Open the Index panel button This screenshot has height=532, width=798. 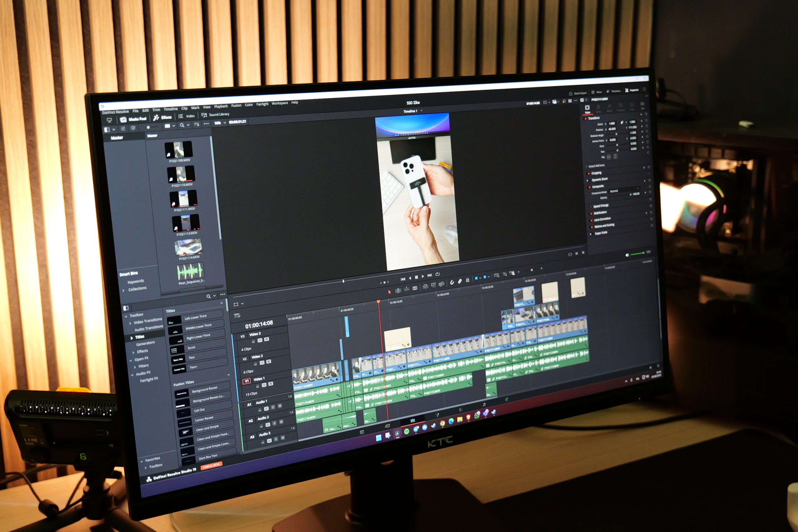(187, 116)
